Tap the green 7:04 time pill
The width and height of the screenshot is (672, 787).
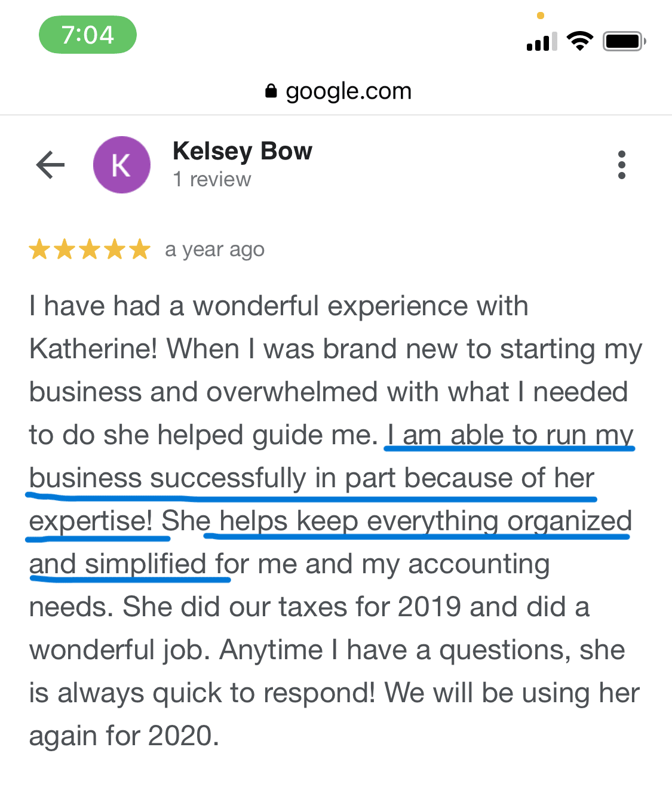88,35
